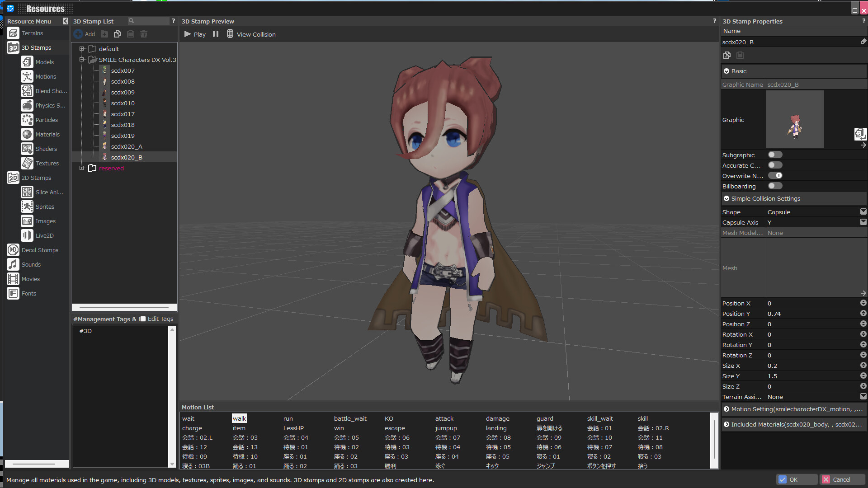This screenshot has height=488, width=868.
Task: Expand the Motion Setting section
Action: coord(726,409)
